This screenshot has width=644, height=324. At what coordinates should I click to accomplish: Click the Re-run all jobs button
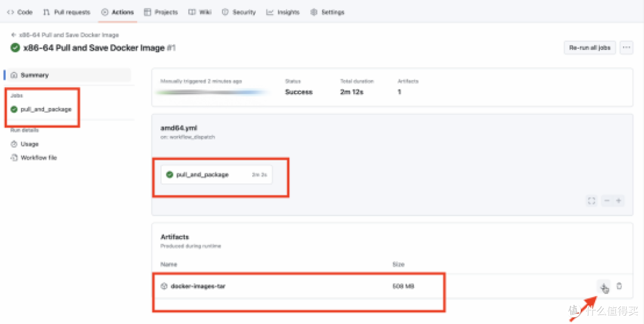click(x=589, y=48)
